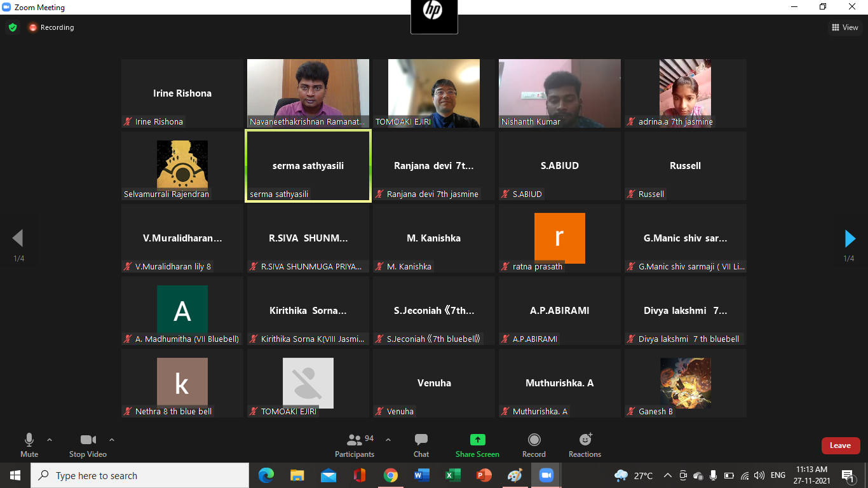
Task: Go to the previous gallery page
Action: [18, 238]
